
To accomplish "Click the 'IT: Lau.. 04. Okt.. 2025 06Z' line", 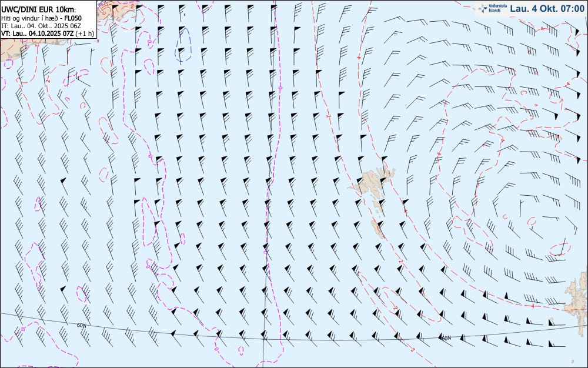I will point(41,26).
